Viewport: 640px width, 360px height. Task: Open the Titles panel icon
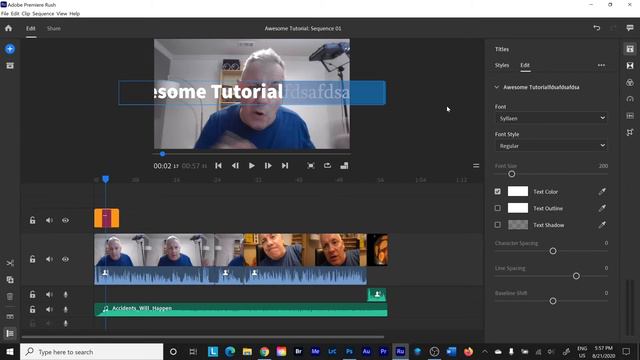click(x=630, y=49)
